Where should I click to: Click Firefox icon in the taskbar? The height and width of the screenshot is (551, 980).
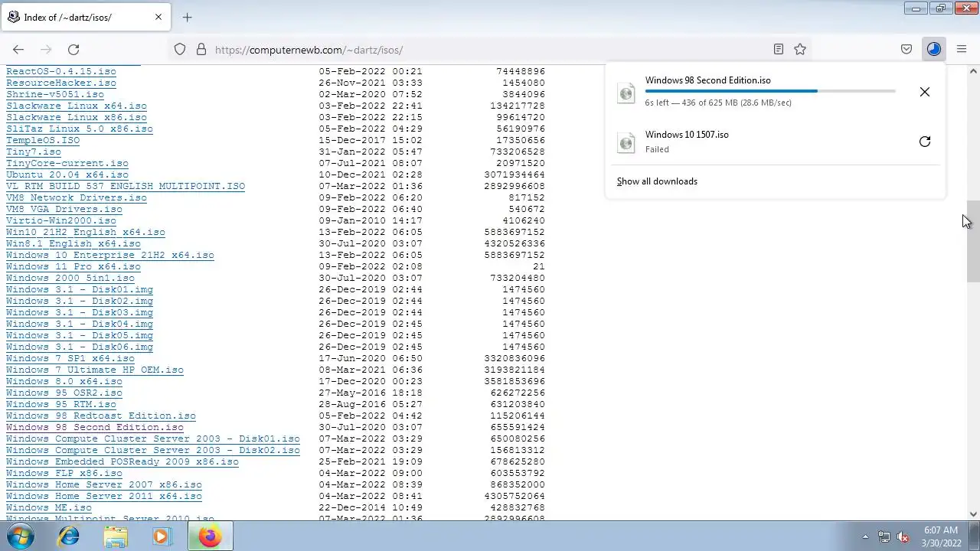click(x=209, y=536)
